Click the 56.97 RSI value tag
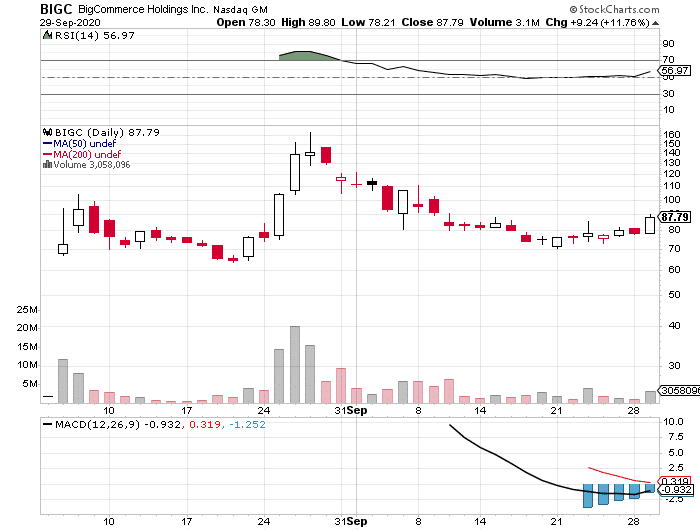 [675, 71]
